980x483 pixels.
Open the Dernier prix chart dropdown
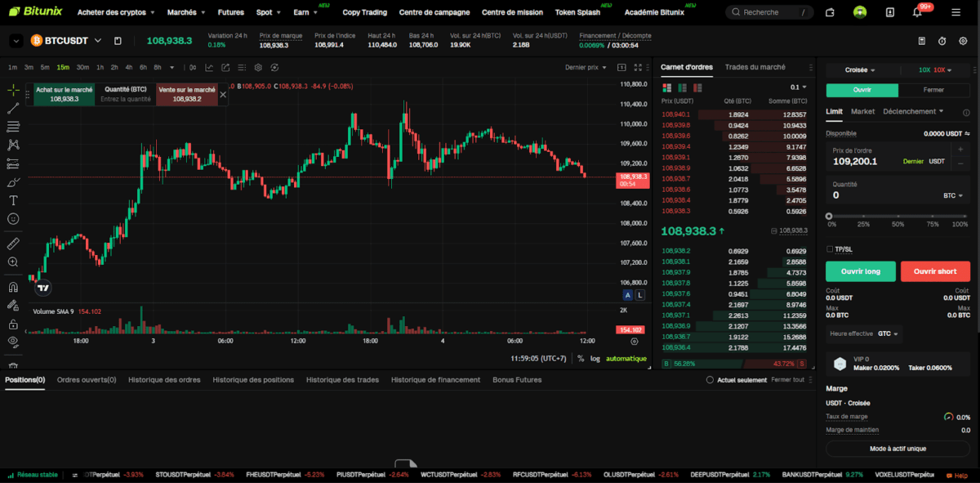586,68
